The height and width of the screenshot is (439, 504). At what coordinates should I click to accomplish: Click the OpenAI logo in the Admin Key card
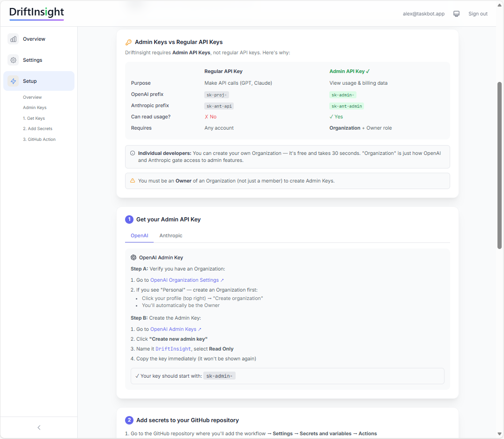pos(134,257)
